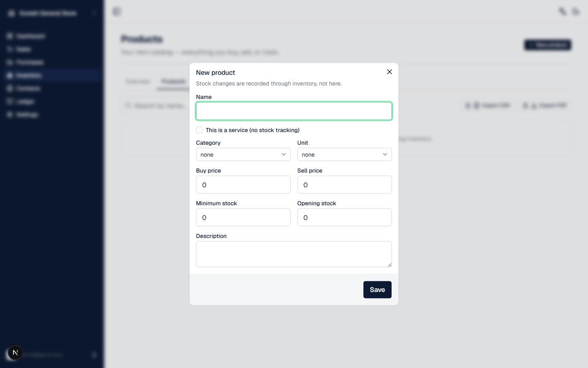588x368 pixels.
Task: Select the Products tab
Action: (x=174, y=81)
